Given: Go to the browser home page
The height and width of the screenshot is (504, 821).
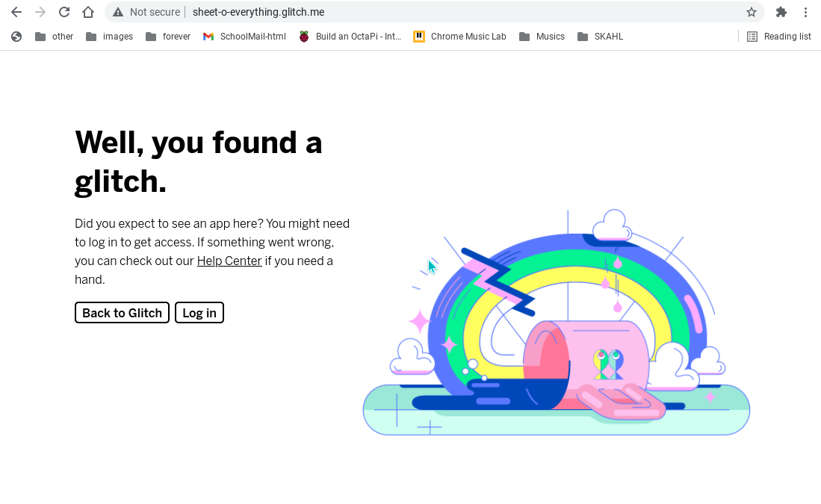Looking at the screenshot, I should pos(88,12).
